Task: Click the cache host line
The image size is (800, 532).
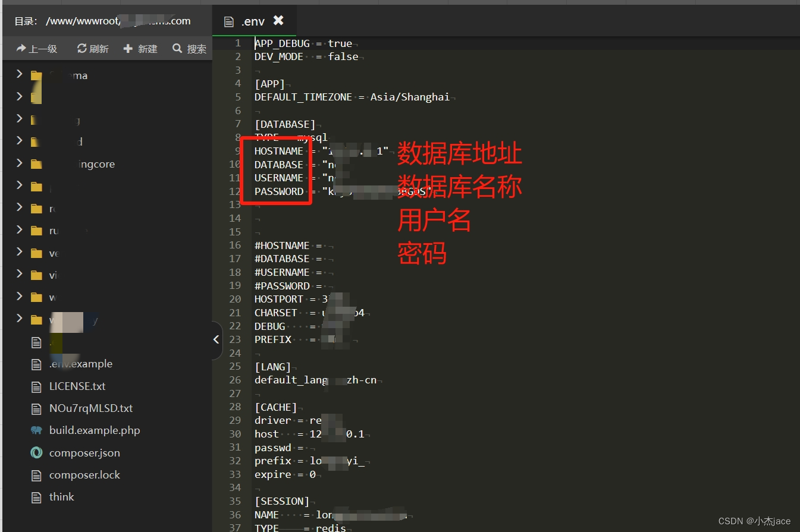Action: (309, 434)
